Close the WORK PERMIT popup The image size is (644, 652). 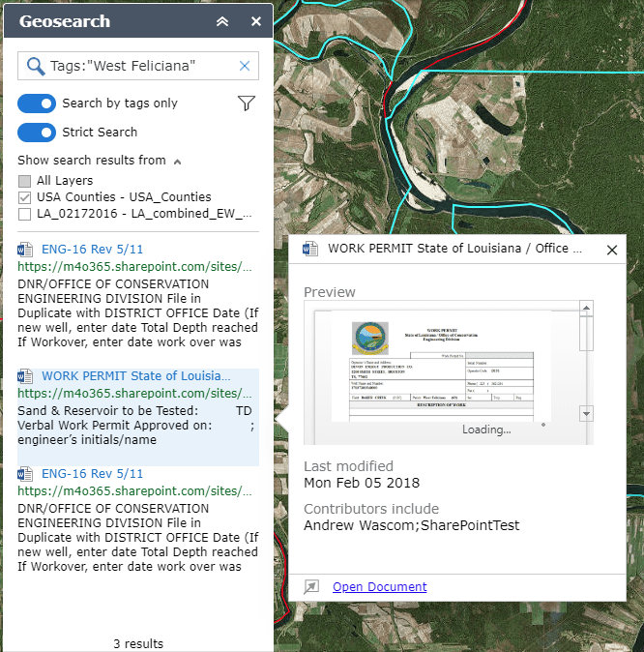coord(612,250)
